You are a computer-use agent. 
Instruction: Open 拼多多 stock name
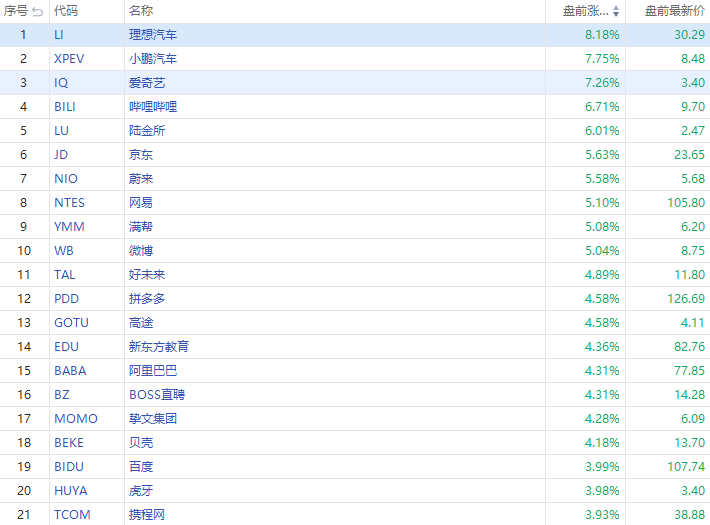pyautogui.click(x=147, y=299)
